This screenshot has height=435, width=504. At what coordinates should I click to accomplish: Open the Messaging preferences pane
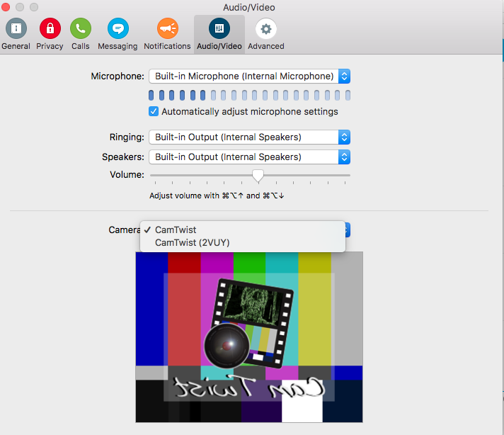click(118, 34)
